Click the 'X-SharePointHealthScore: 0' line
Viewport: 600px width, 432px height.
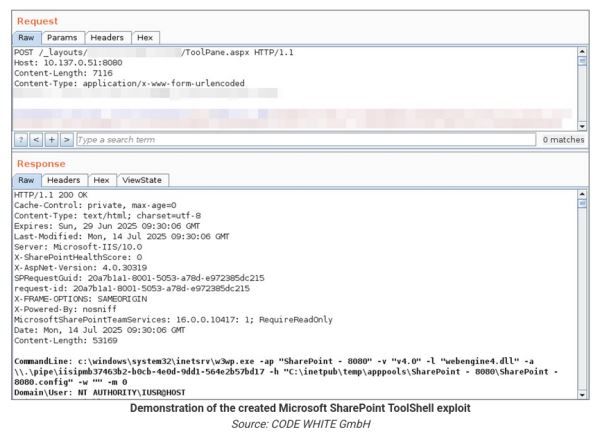pos(78,258)
